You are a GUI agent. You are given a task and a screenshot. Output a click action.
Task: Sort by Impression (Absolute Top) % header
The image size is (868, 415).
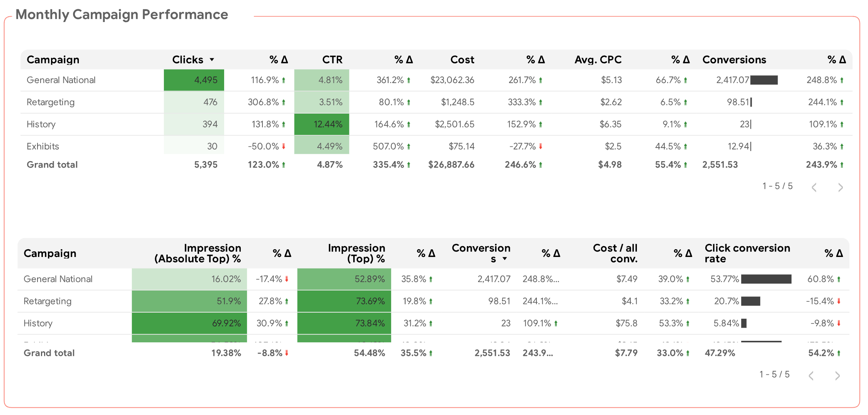click(x=197, y=253)
